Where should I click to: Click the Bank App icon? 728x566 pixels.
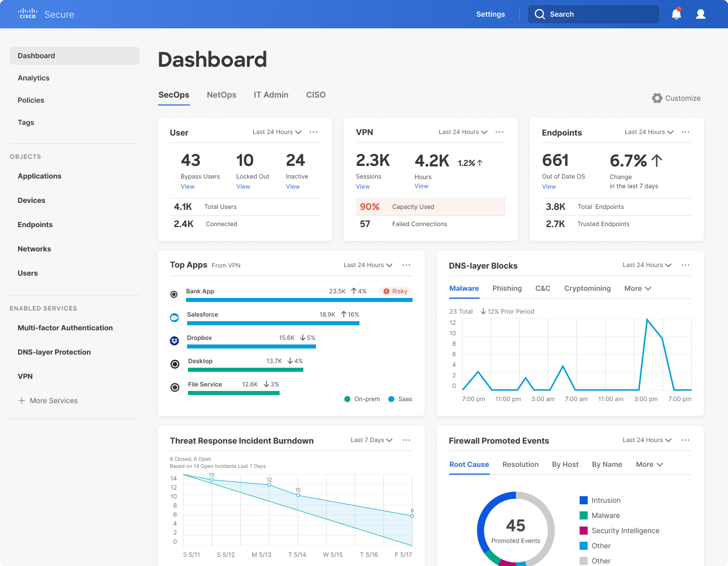tap(174, 294)
